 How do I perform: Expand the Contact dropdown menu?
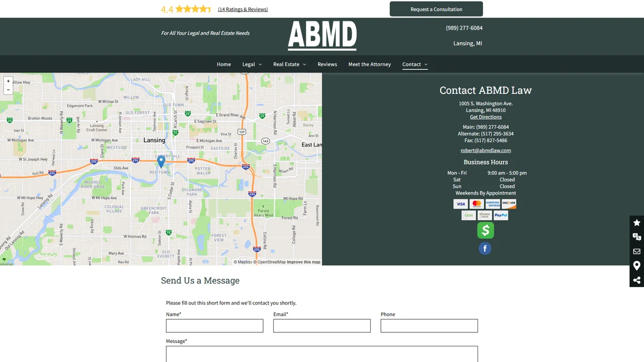[x=415, y=64]
